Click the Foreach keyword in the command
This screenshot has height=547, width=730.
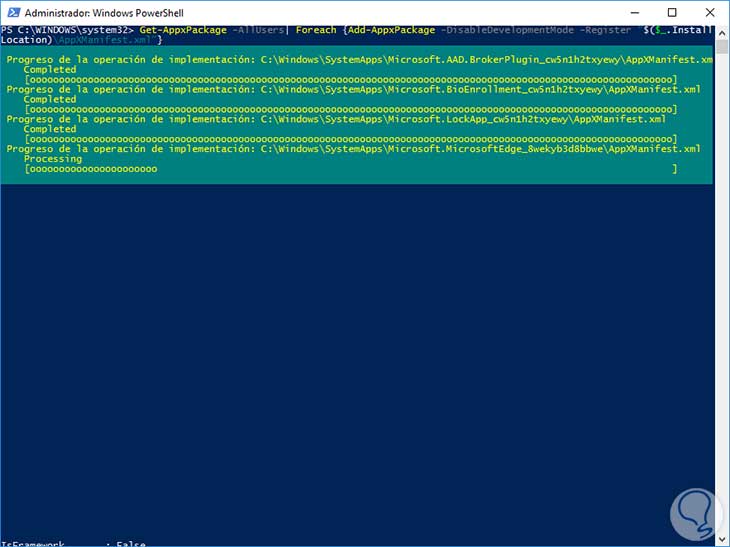point(316,30)
